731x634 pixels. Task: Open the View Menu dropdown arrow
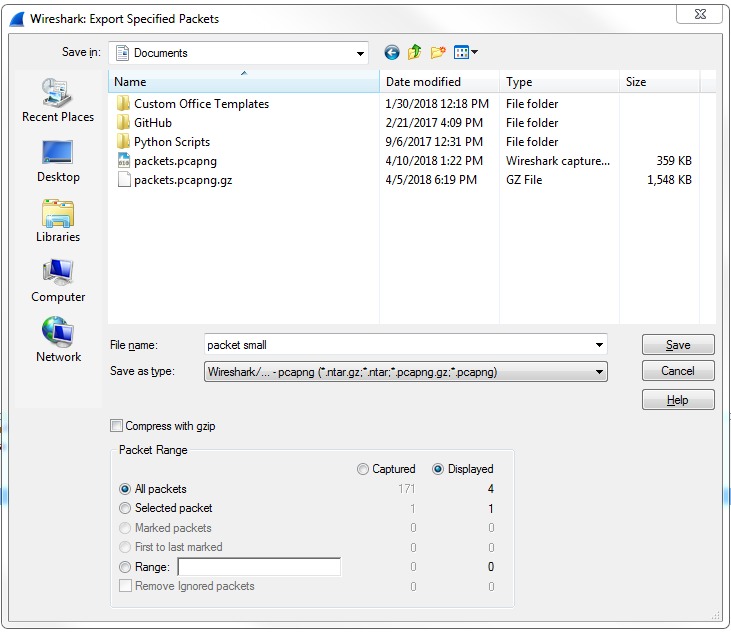click(474, 53)
